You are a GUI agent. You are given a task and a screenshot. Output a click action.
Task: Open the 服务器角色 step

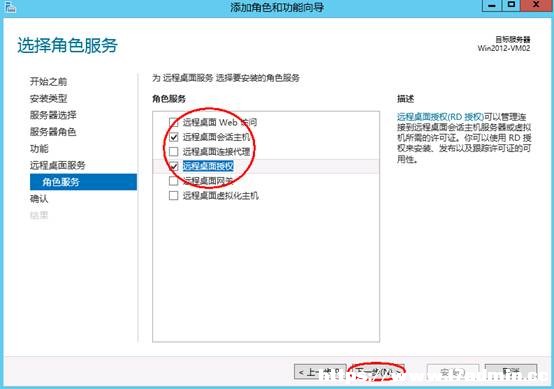pyautogui.click(x=53, y=132)
